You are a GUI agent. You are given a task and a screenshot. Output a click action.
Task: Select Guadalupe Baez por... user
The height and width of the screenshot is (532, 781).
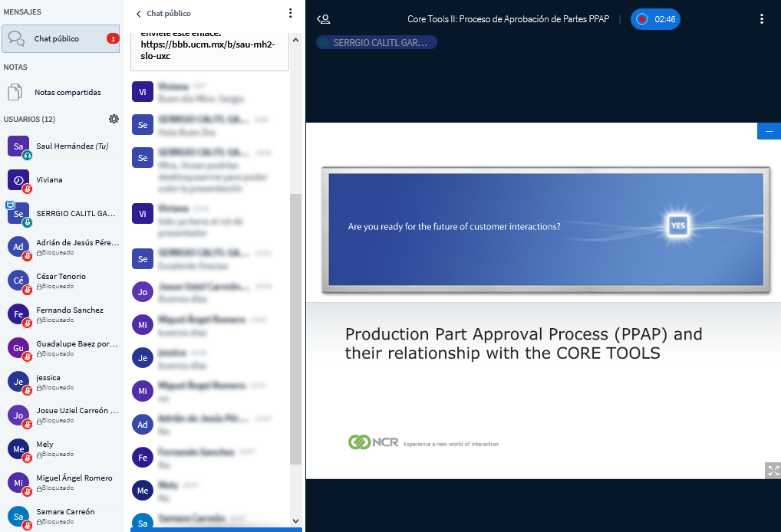(62, 348)
